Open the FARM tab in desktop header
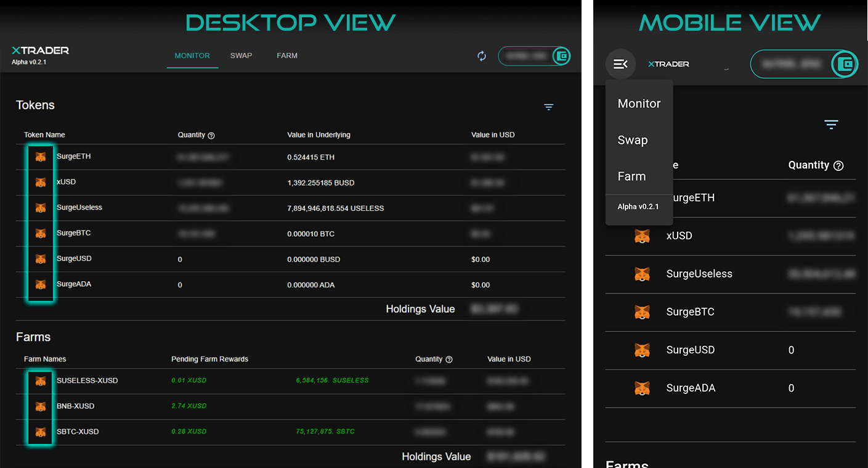868x468 pixels. [287, 55]
